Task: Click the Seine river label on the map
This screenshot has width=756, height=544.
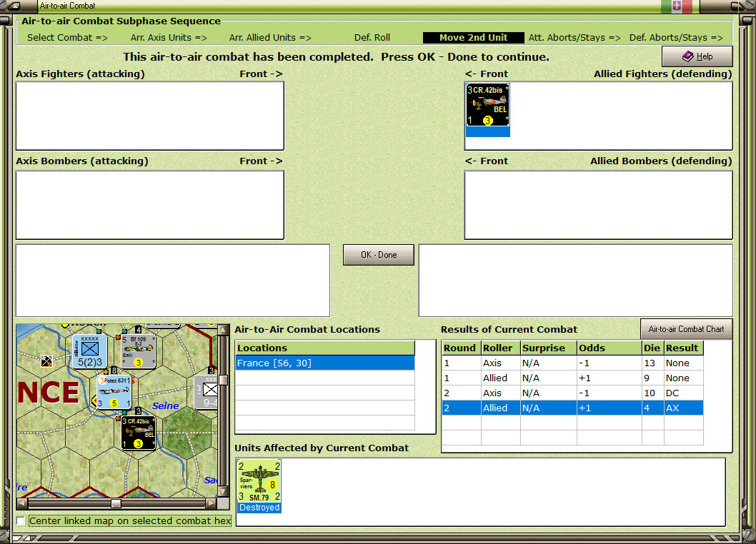Action: pos(165,406)
